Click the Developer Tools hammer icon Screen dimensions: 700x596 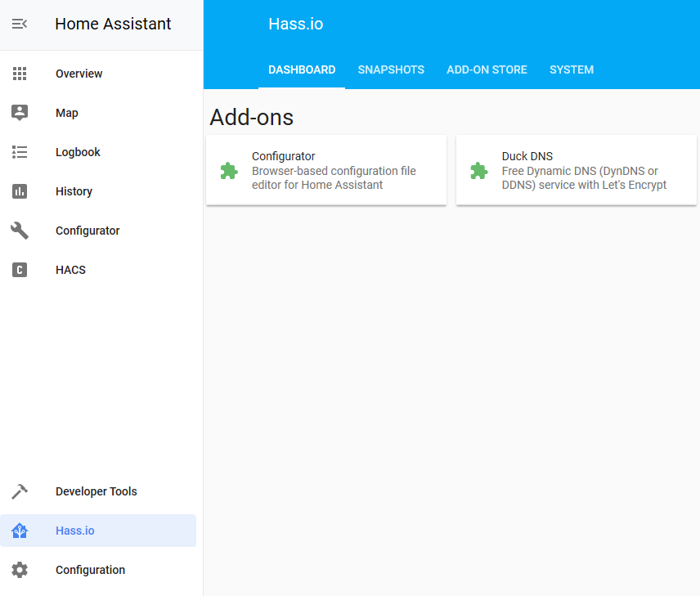coord(20,491)
